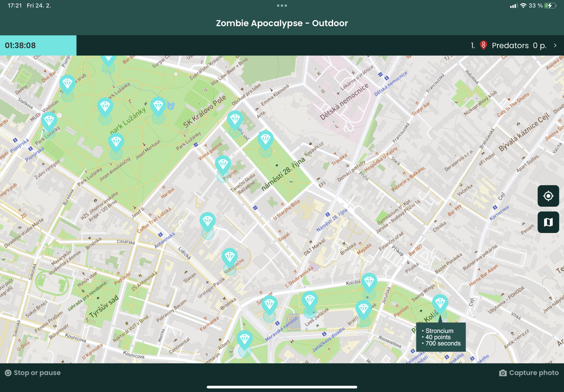Tap the 01:38:08 countdown timer

38,45
